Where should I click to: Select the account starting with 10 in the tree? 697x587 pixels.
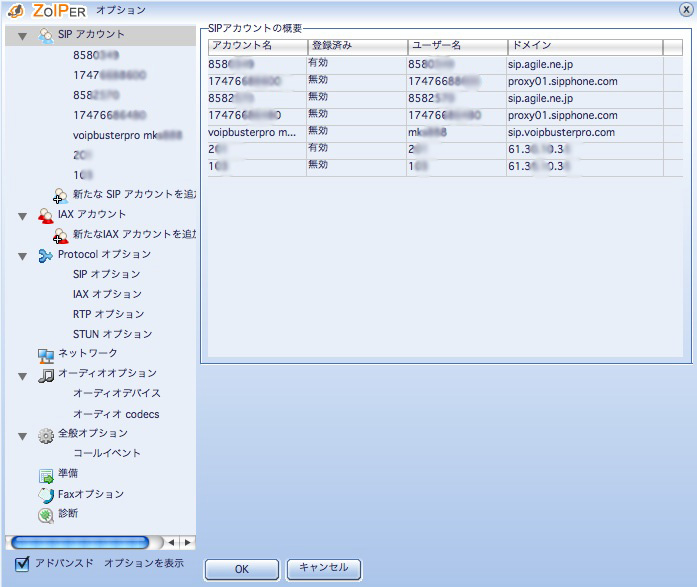pos(83,175)
